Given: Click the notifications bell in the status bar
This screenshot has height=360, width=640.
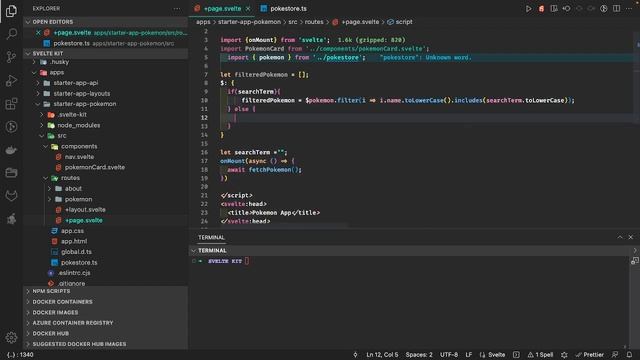Looking at the screenshot, I should (x=629, y=355).
